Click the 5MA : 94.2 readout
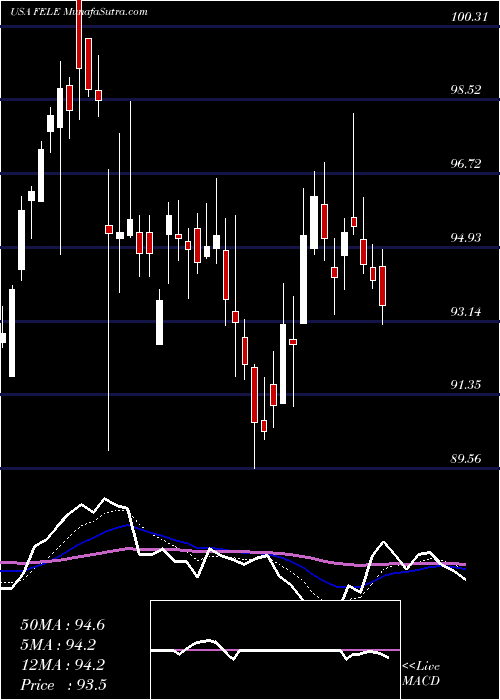This screenshot has width=500, height=700. [x=58, y=645]
